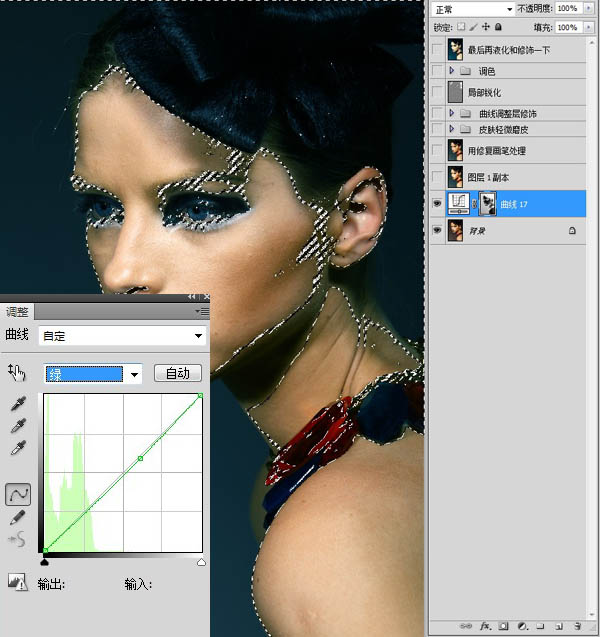Create new fill or adjustment layer
Image resolution: width=600 pixels, height=637 pixels.
coord(522,626)
